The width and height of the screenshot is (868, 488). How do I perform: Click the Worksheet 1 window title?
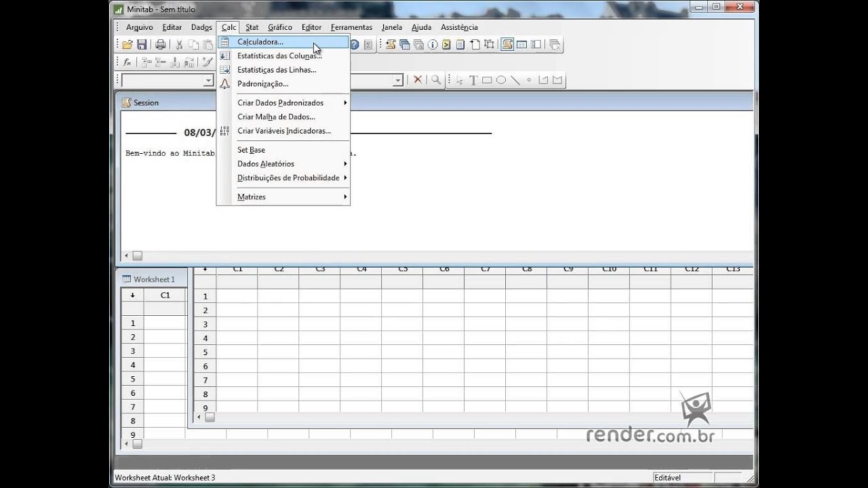click(x=154, y=279)
